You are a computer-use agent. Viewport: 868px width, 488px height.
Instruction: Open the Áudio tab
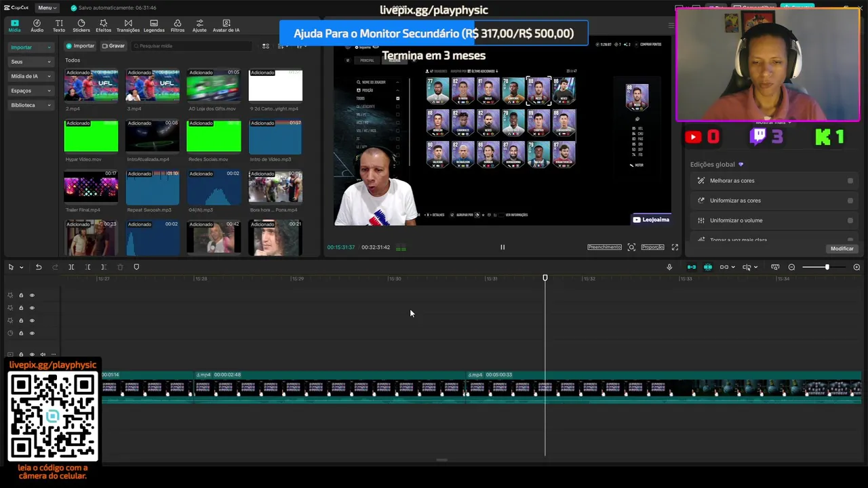[x=37, y=26]
